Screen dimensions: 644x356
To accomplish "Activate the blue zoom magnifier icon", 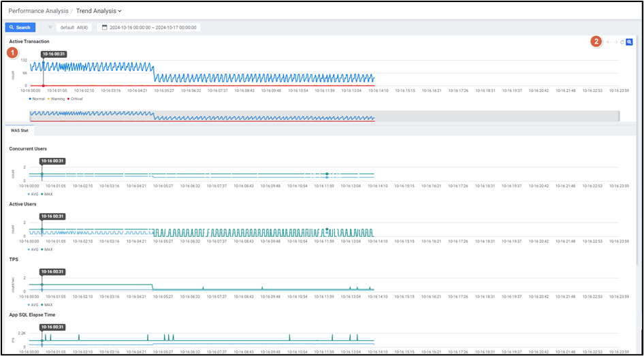I will (x=629, y=42).
